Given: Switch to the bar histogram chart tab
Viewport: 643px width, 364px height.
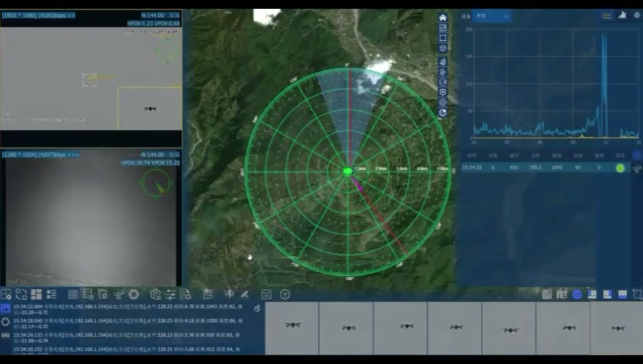Looking at the screenshot, I should coord(622,15).
